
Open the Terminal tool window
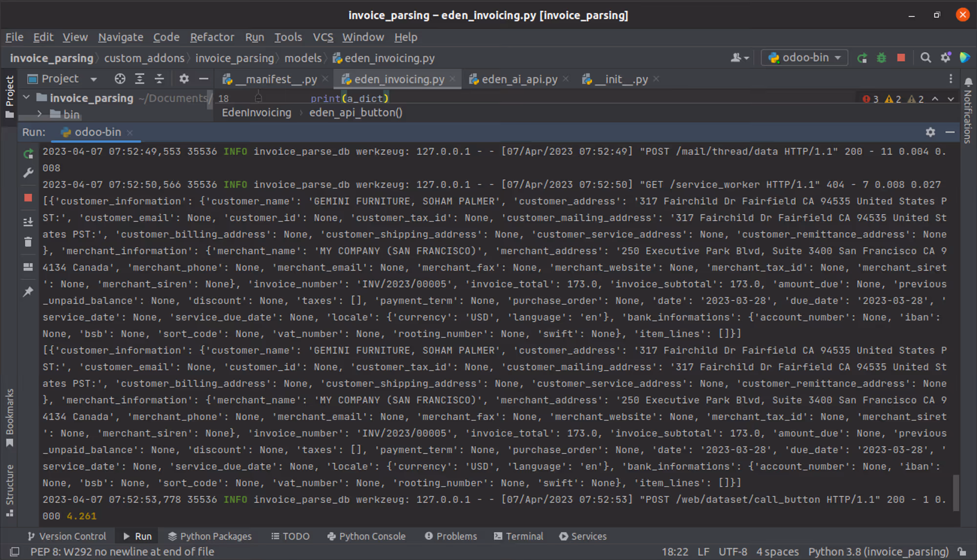(518, 536)
